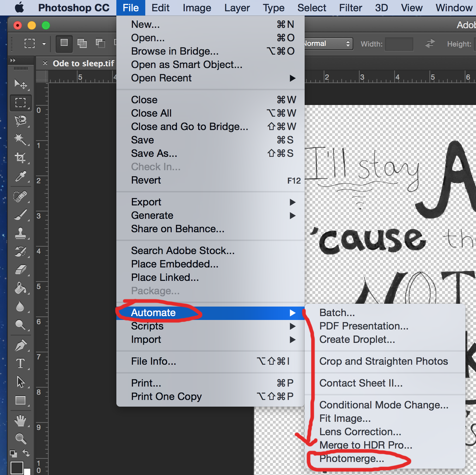Select the Horizontal Type tool
This screenshot has height=475, width=476.
tap(20, 363)
